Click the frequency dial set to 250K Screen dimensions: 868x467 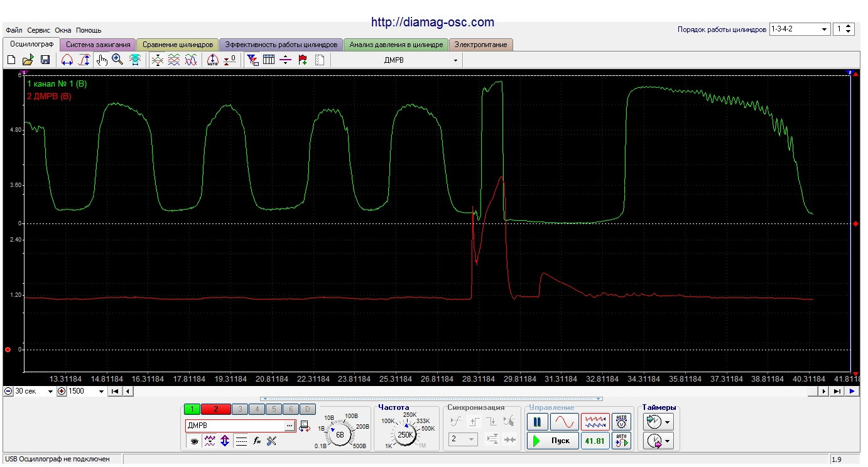[x=406, y=434]
